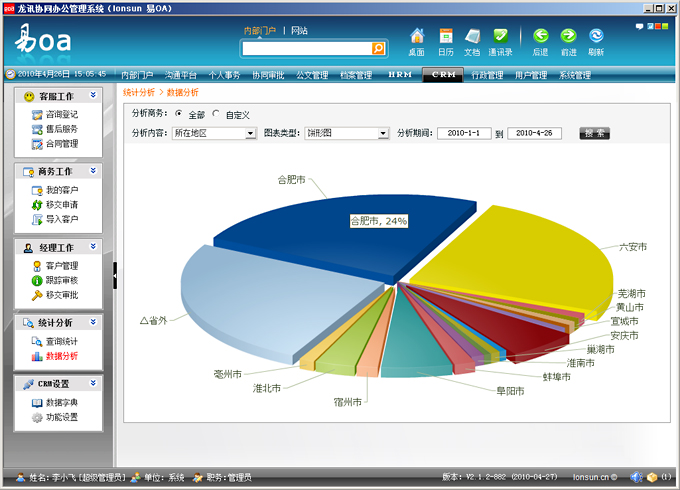This screenshot has height=490, width=680.
Task: Select the 网站 search tab
Action: [300, 30]
